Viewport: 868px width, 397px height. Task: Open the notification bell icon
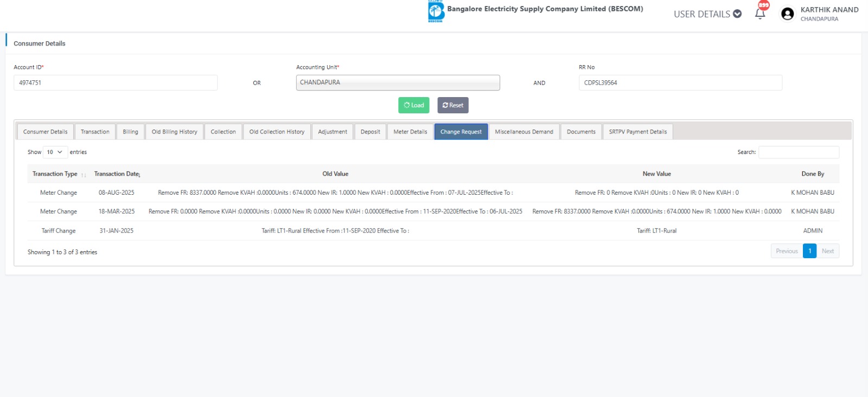[x=760, y=14]
